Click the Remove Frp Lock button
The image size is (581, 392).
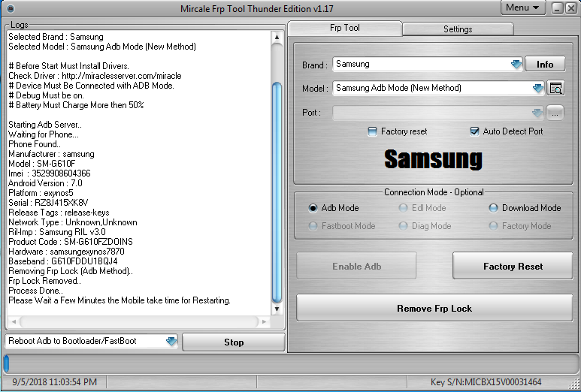434,309
